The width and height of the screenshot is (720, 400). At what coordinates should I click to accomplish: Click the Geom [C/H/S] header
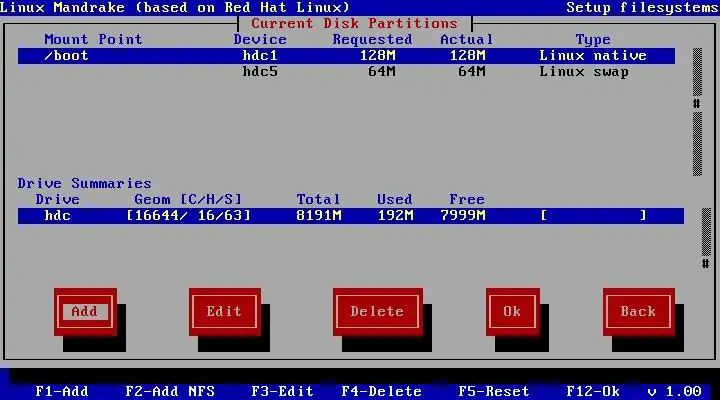click(188, 200)
